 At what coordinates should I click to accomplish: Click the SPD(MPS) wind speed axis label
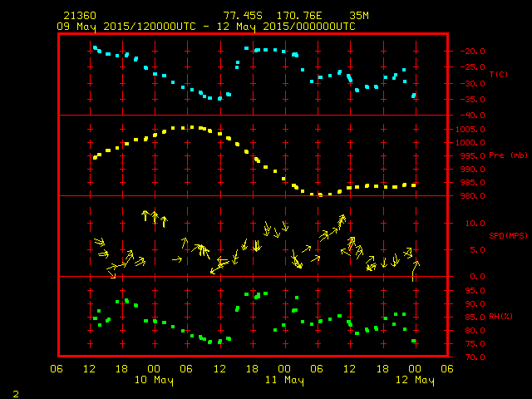click(509, 235)
